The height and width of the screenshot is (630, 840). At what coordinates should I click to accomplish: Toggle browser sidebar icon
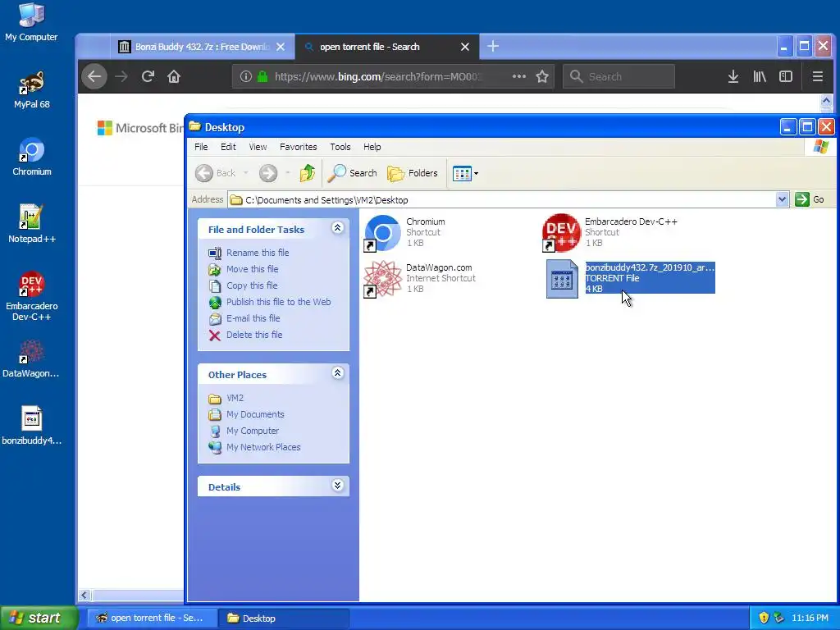click(786, 76)
